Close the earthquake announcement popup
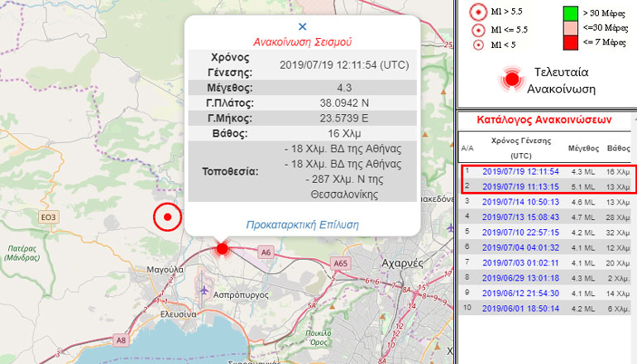The height and width of the screenshot is (364, 637). click(x=302, y=26)
